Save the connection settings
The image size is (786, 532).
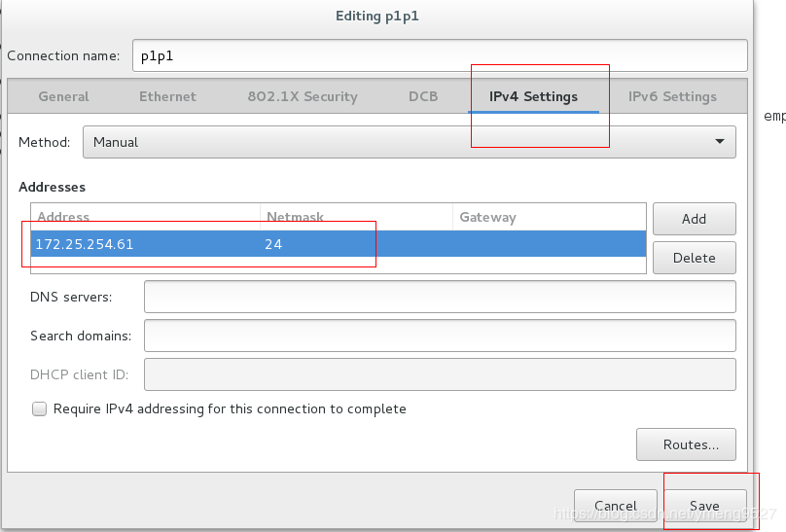coord(704,506)
